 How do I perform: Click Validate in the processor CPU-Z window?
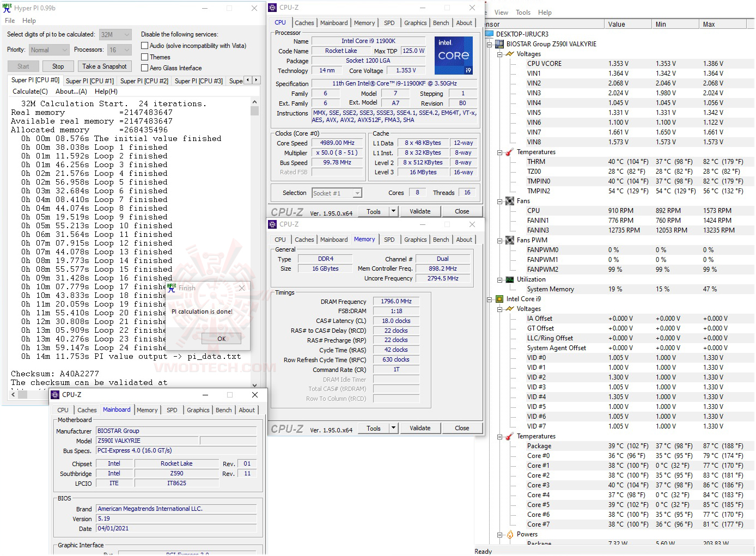(x=420, y=211)
